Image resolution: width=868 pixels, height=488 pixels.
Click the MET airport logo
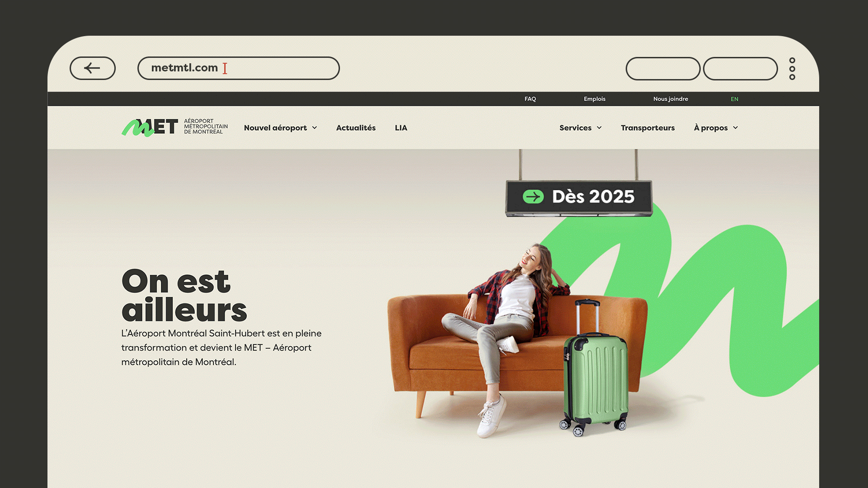175,127
